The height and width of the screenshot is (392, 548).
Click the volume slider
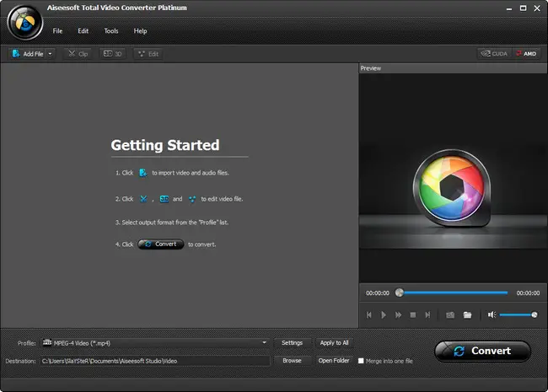tap(518, 314)
